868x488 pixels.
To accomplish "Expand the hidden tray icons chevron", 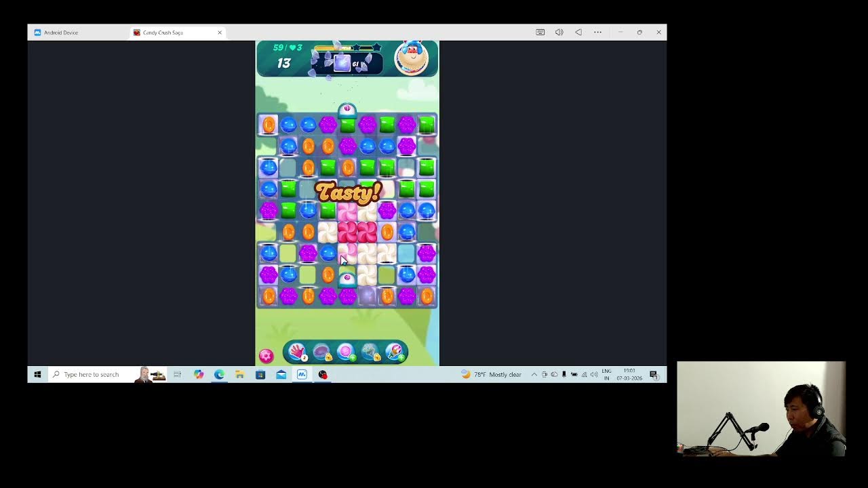I will click(x=534, y=374).
